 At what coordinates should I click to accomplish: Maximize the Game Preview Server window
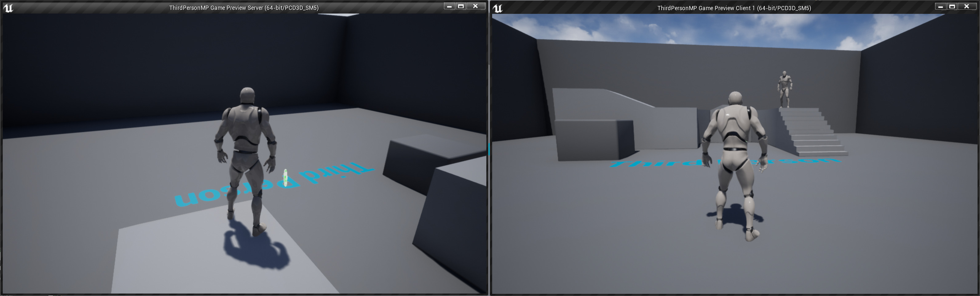tap(461, 6)
